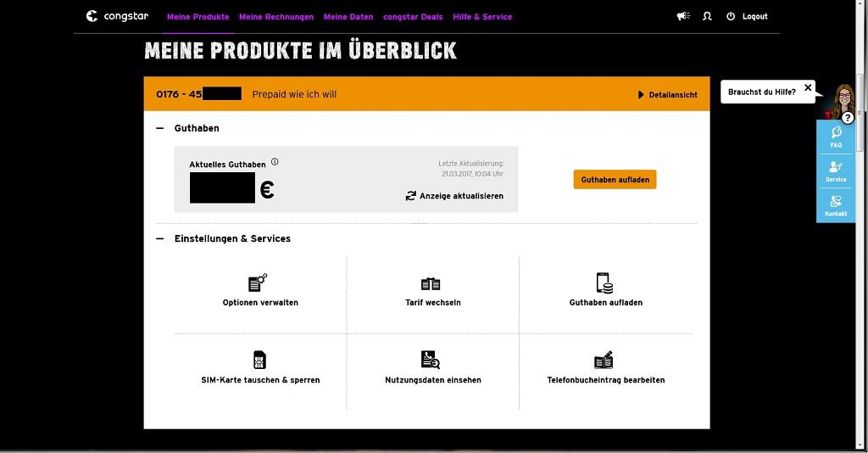This screenshot has height=453, width=868.
Task: Collapse the Guthaben section
Action: pos(160,128)
